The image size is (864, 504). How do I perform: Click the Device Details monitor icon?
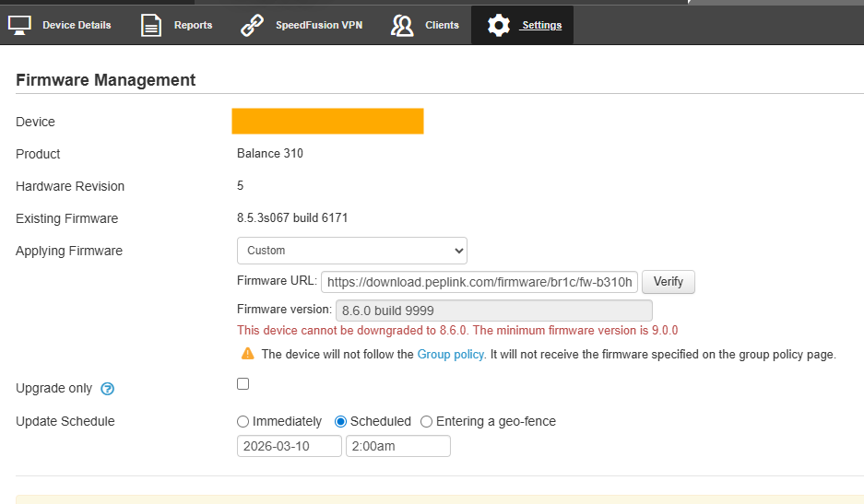point(19,25)
